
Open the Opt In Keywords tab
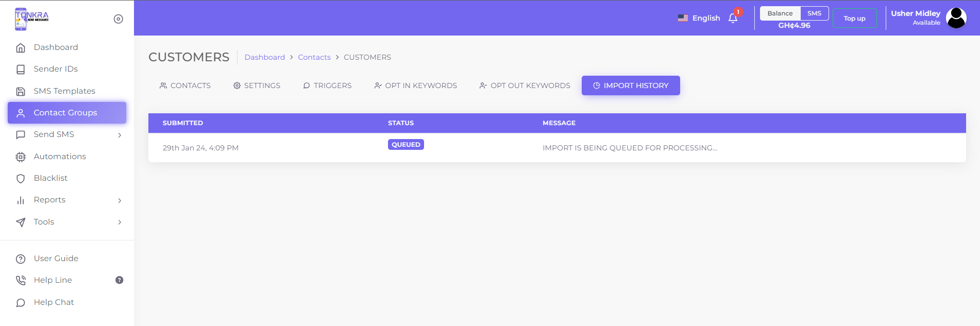click(415, 85)
